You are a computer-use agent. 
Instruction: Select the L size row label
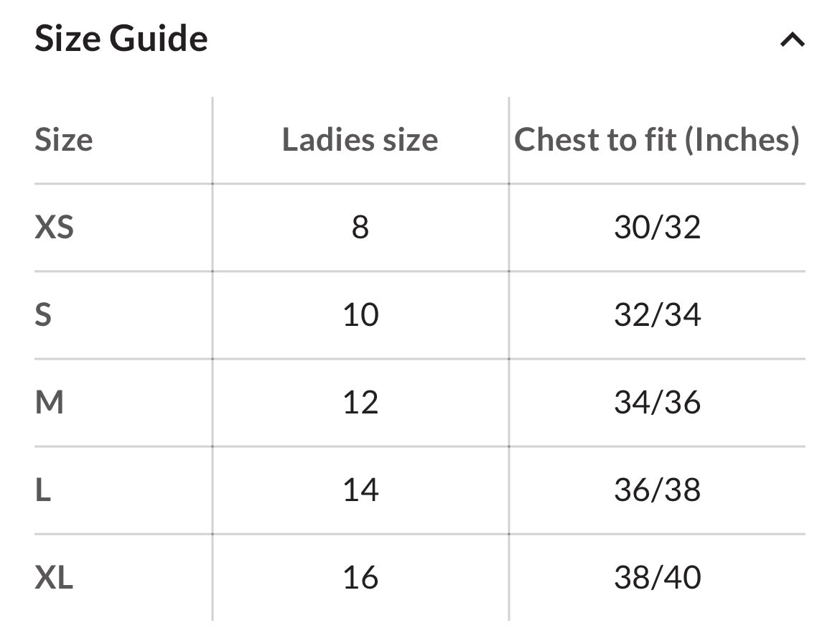point(42,490)
